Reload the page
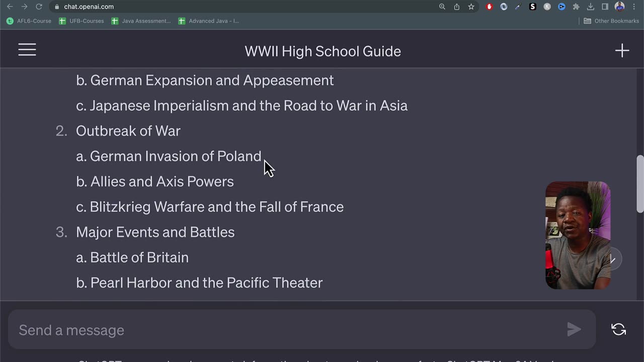 (39, 7)
